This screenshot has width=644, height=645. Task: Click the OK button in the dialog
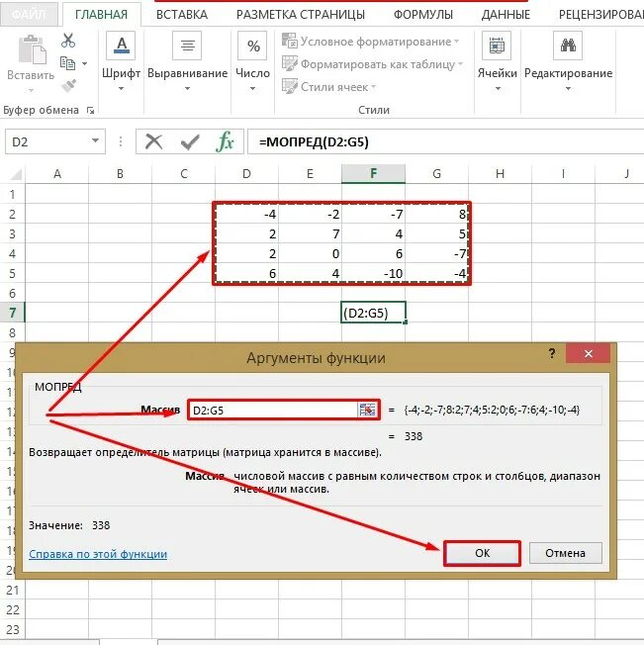pos(482,553)
